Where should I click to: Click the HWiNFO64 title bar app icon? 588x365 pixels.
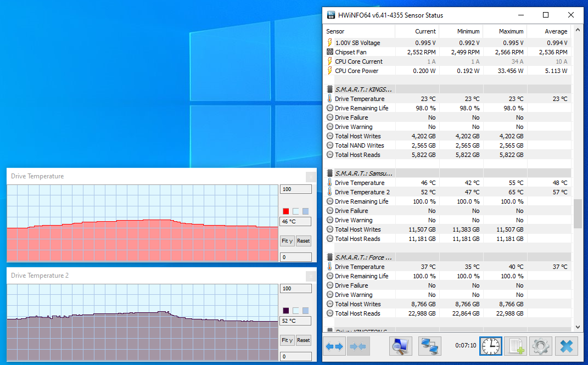coord(331,15)
